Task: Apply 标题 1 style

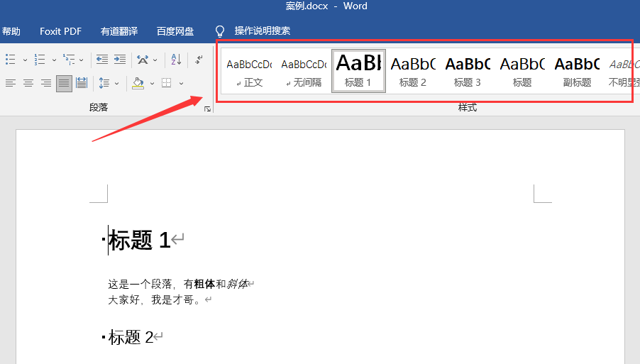Action: [358, 72]
